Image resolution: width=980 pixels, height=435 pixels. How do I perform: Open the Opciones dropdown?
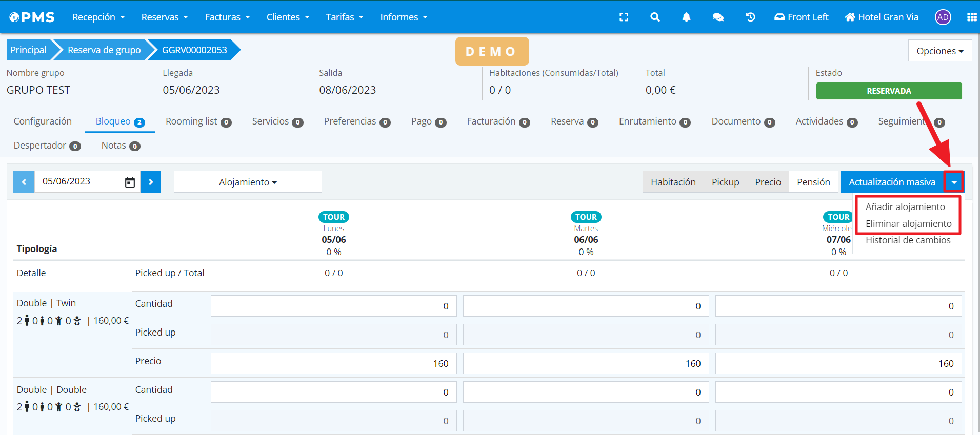[939, 51]
